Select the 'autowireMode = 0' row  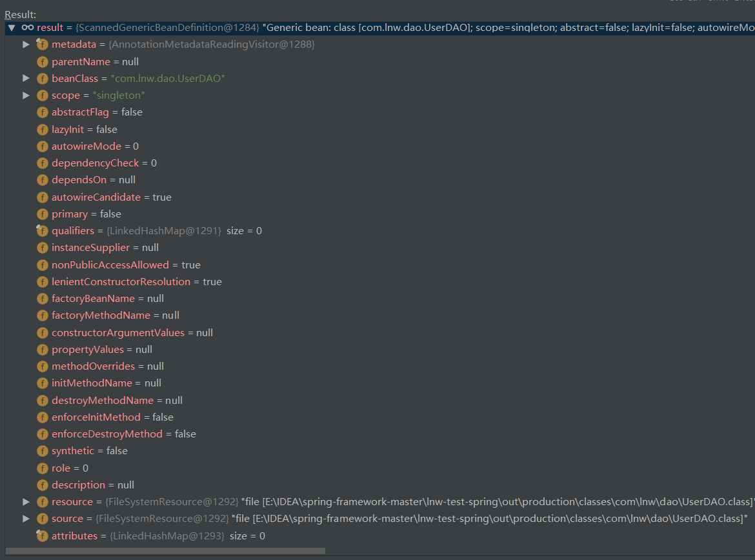tap(95, 146)
